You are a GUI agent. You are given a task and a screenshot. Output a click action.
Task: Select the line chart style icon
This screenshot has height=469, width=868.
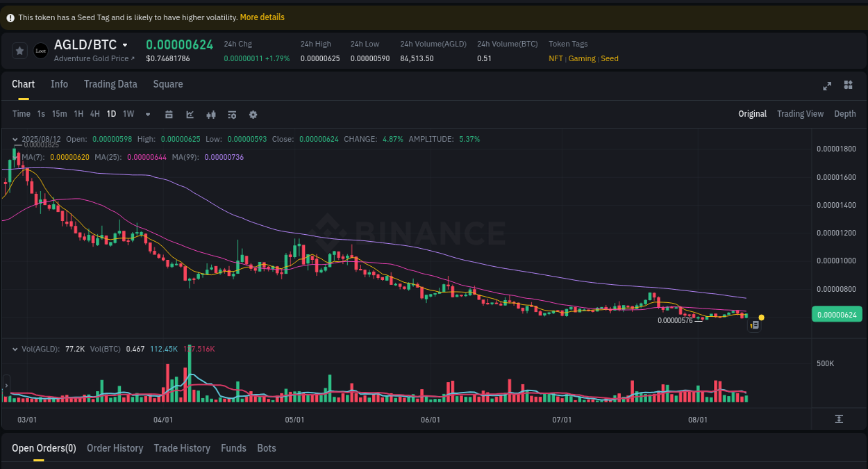(x=190, y=114)
